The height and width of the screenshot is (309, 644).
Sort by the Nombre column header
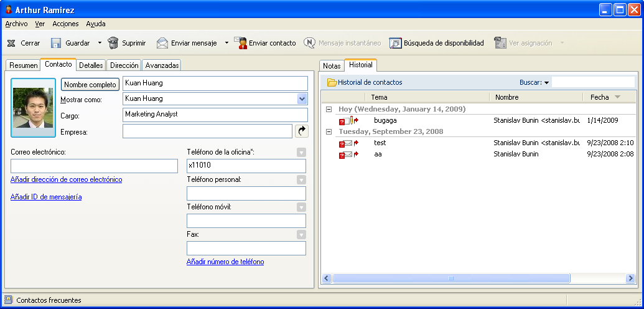coord(536,98)
